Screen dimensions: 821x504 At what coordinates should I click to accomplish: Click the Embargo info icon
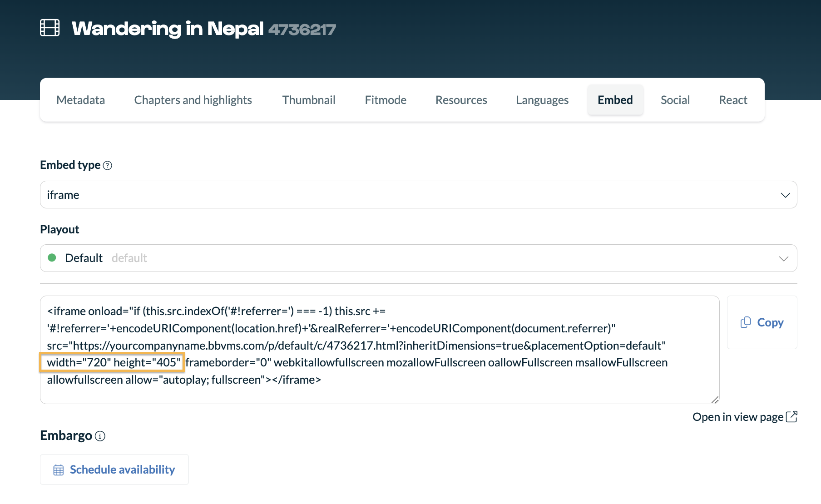(100, 436)
